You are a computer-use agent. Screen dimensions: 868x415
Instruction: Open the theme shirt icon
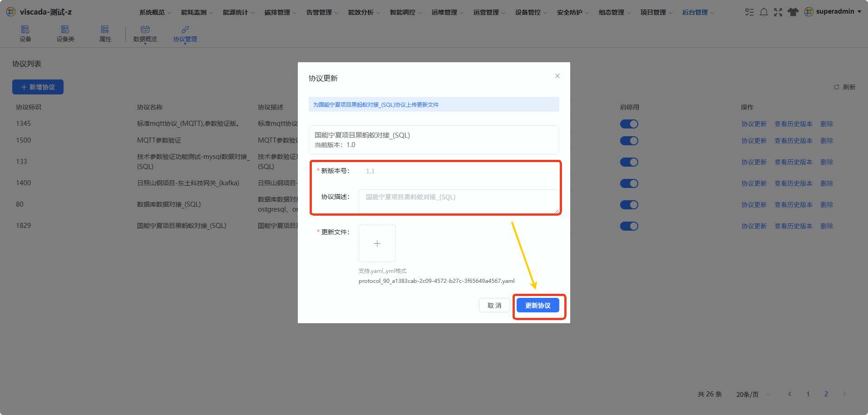point(793,12)
